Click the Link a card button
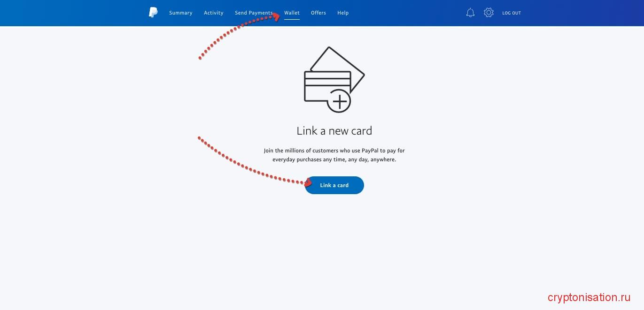Image resolution: width=644 pixels, height=310 pixels. tap(334, 185)
